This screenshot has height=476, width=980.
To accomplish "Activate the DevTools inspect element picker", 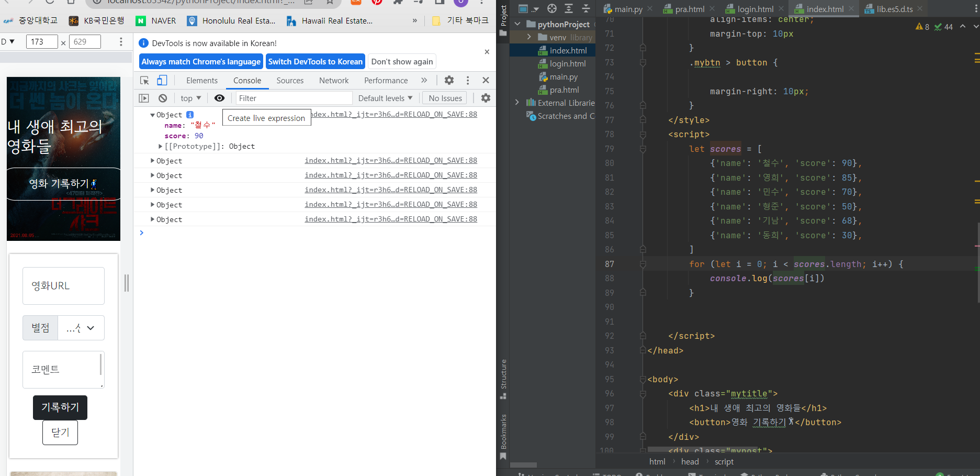I will [x=145, y=80].
